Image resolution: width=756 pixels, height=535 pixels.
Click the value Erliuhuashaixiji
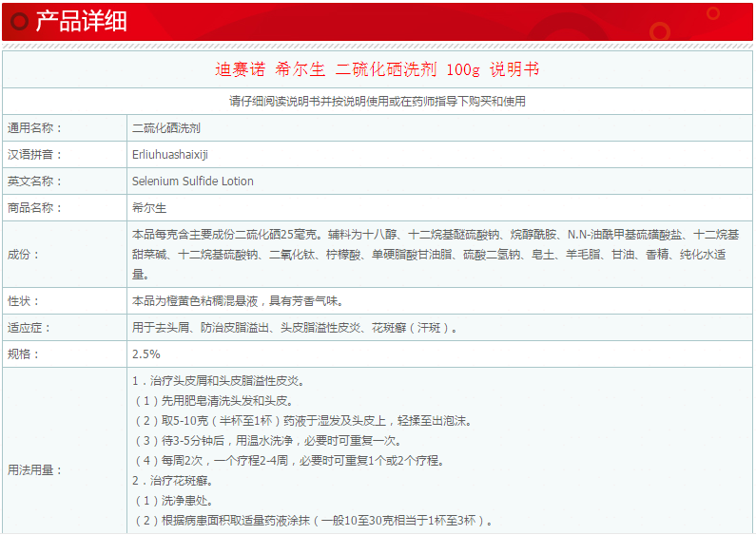click(170, 155)
